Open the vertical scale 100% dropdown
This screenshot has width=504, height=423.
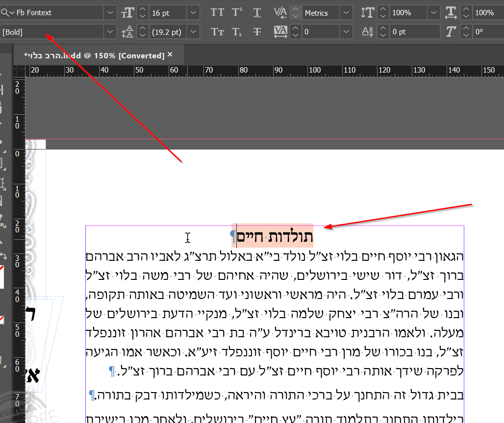[433, 13]
